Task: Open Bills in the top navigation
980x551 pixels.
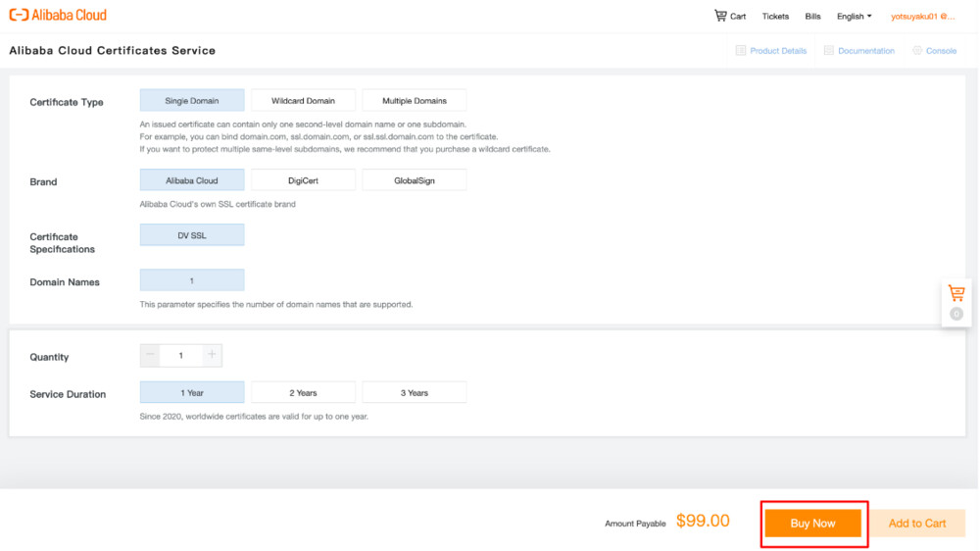Action: [812, 17]
